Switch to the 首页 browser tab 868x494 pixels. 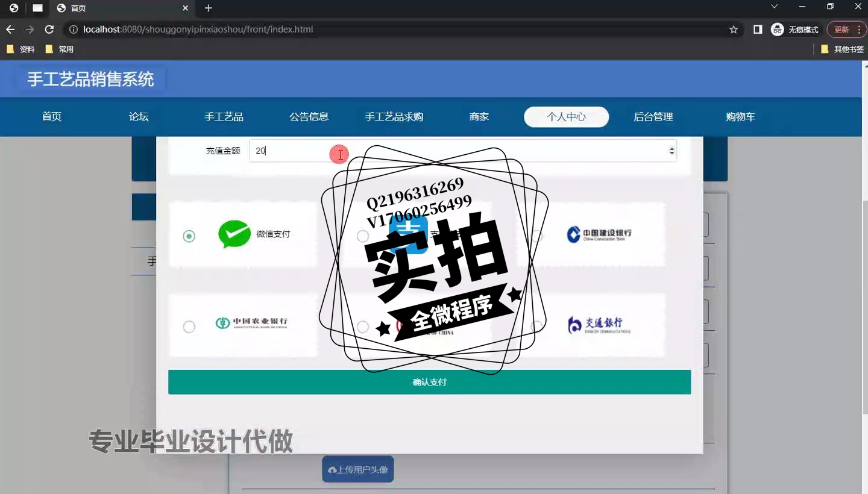coord(123,8)
